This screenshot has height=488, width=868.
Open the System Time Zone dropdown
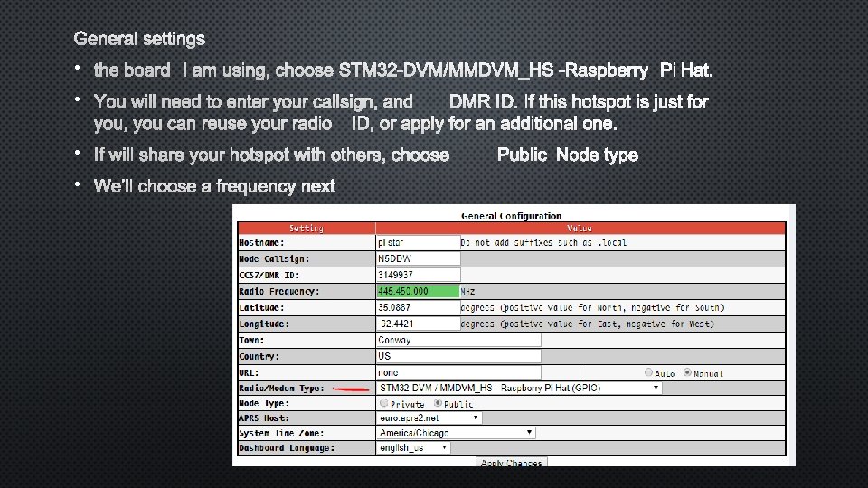(x=456, y=433)
